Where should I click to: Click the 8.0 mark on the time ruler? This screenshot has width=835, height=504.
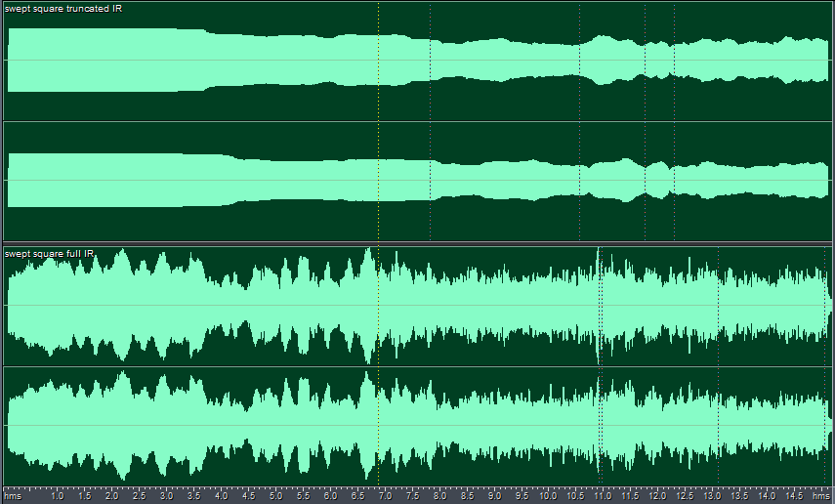pos(439,496)
